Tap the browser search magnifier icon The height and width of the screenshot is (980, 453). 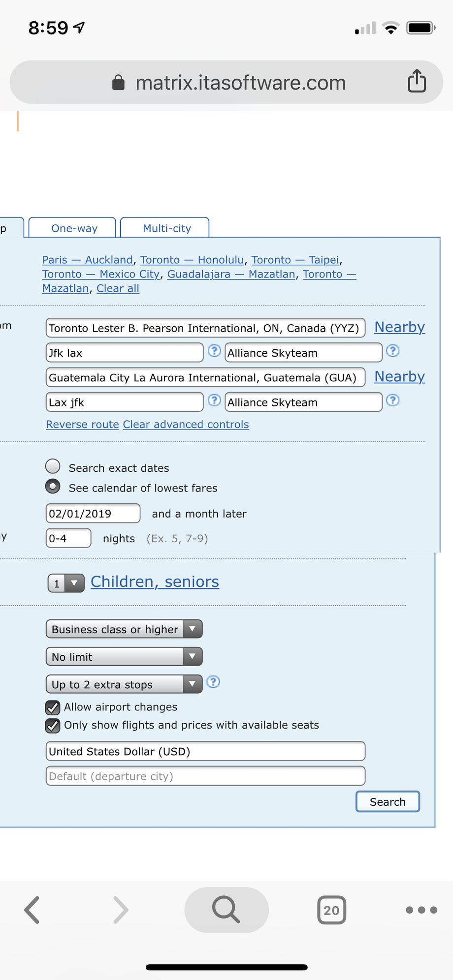click(226, 910)
